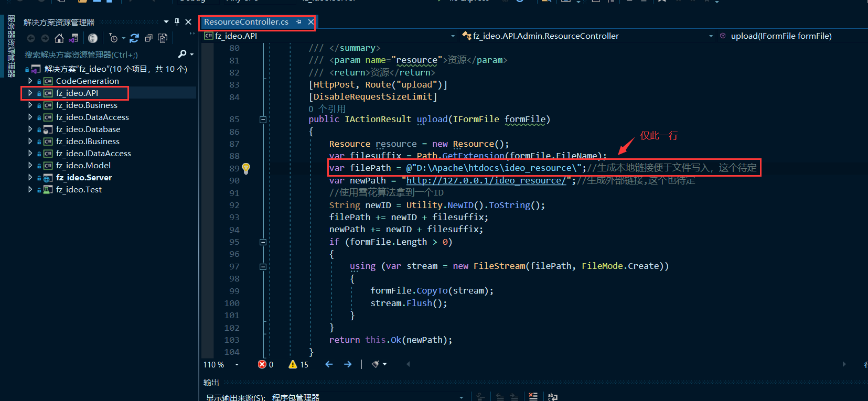
Task: Show all files in Solution Explorer
Action: tap(163, 38)
